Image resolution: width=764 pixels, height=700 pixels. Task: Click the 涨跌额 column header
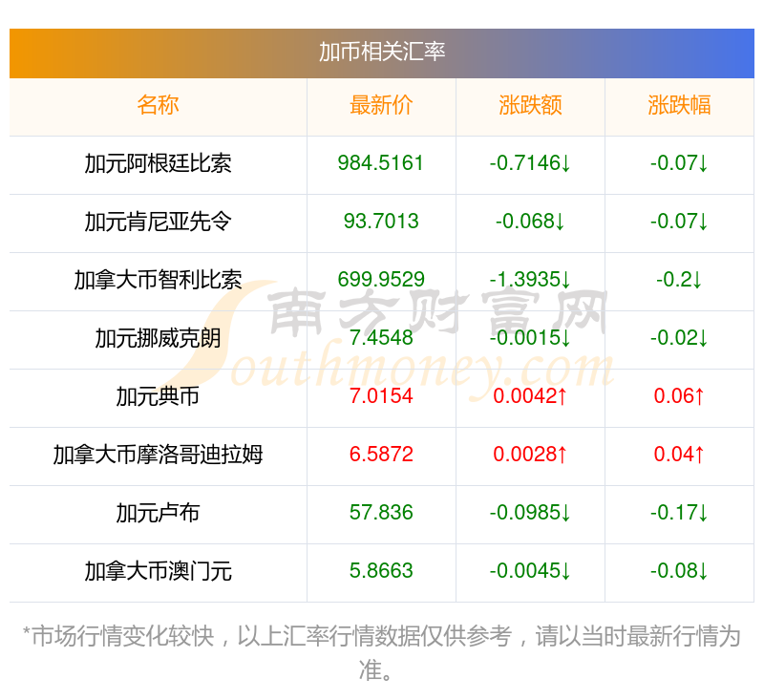click(530, 105)
